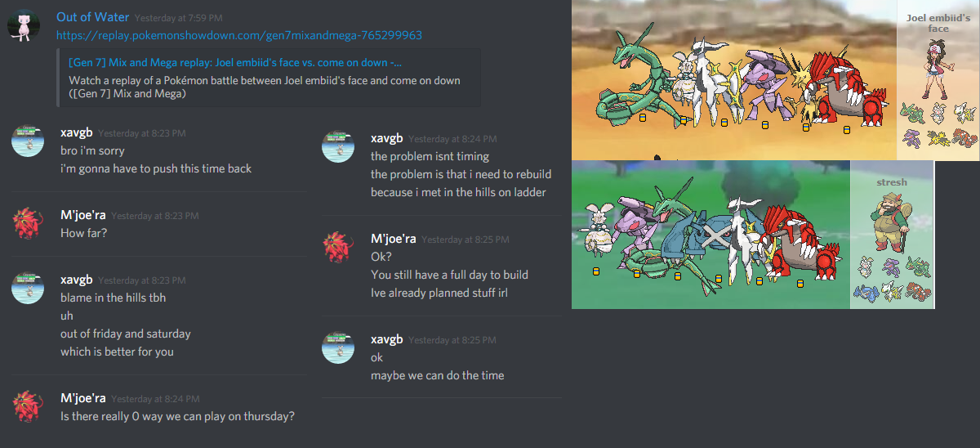Viewport: 980px width, 448px height.
Task: Open the Gen 7 Mix and Mega replay embed title
Action: 235,63
